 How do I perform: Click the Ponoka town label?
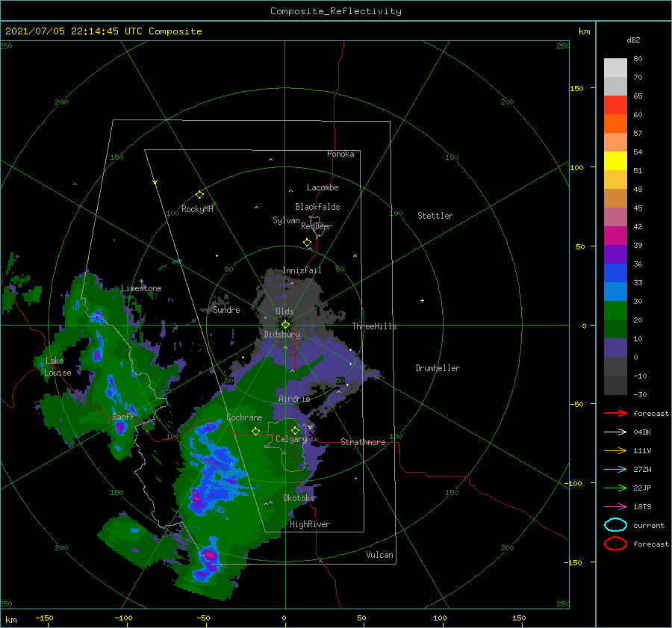(x=340, y=154)
